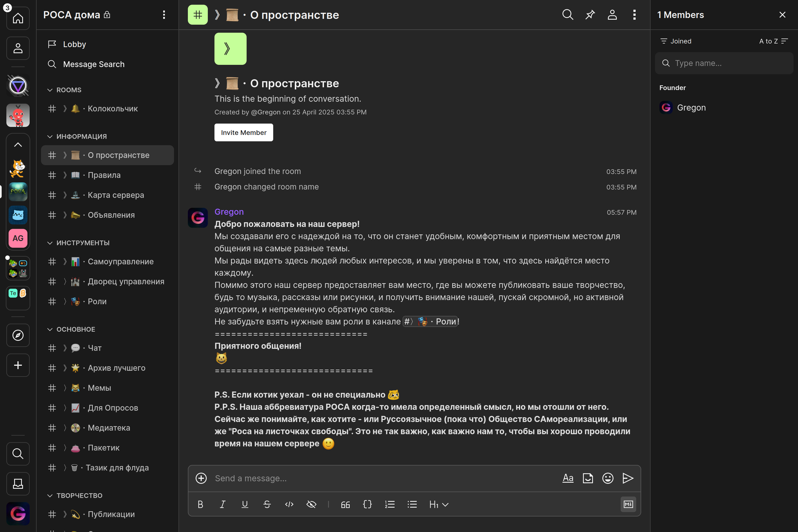Open Explore community compass icon

tap(18, 335)
